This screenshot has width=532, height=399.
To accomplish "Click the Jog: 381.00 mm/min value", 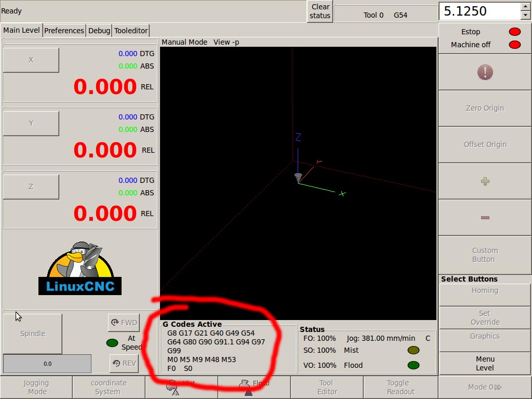I will click(x=381, y=338).
